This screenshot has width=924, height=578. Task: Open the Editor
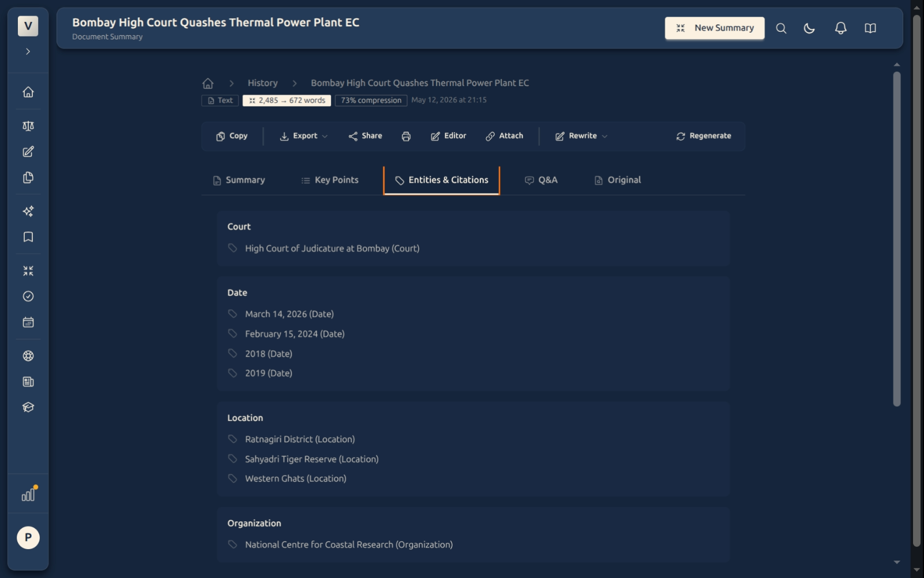pyautogui.click(x=448, y=136)
